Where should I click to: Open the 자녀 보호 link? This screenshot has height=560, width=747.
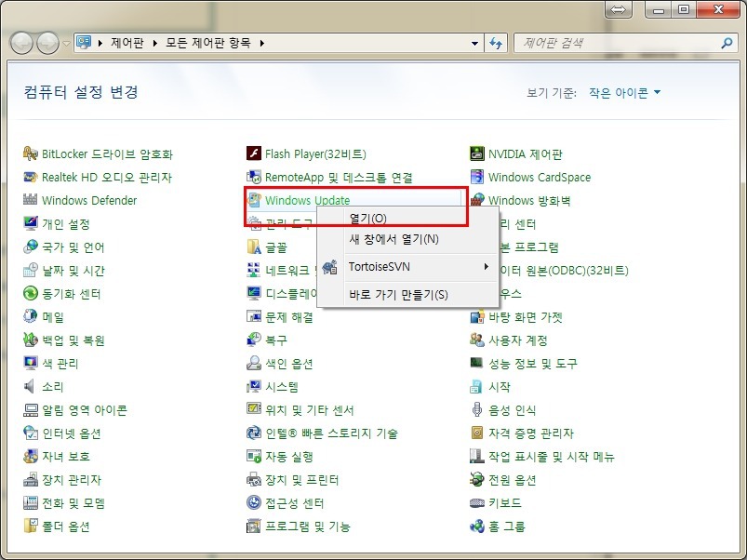(x=66, y=456)
